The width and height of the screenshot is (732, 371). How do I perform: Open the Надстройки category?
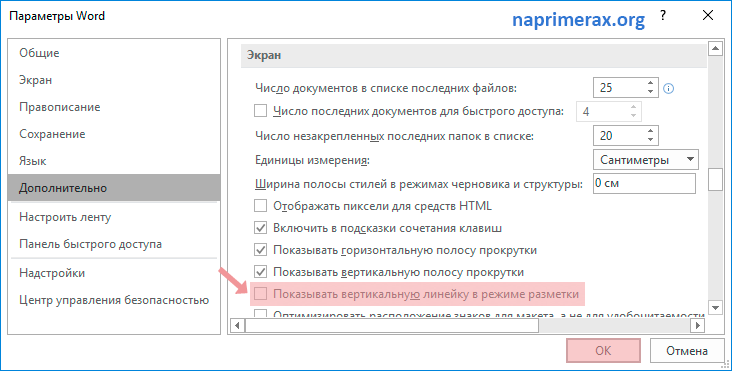pos(114,273)
